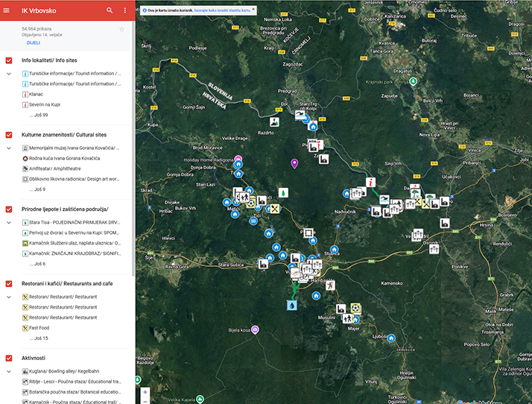Select Botanička poučna staza item
Viewport: 532px width, 404px height.
(72, 392)
